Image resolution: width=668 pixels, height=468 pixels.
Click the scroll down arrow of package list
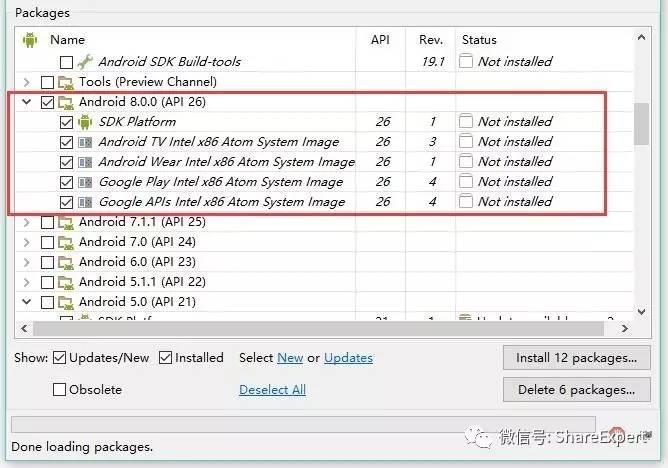[x=641, y=312]
